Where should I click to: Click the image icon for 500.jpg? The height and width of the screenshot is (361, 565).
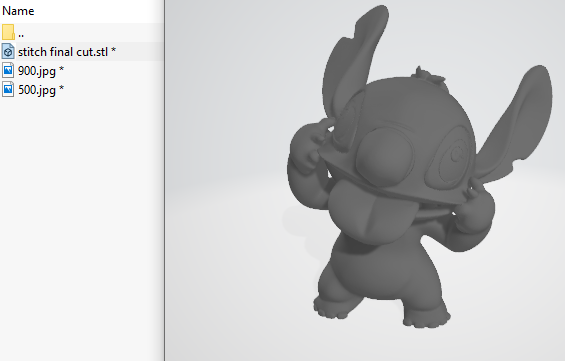[x=8, y=89]
